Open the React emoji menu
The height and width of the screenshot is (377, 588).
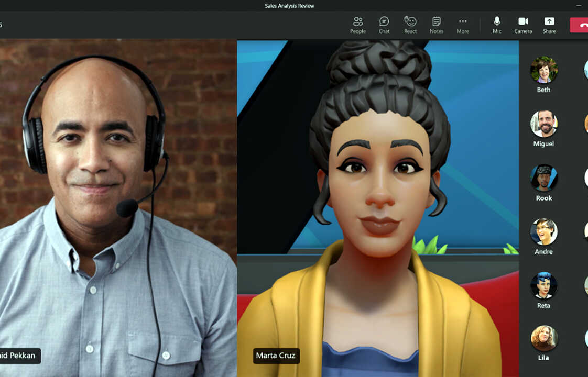(x=410, y=25)
